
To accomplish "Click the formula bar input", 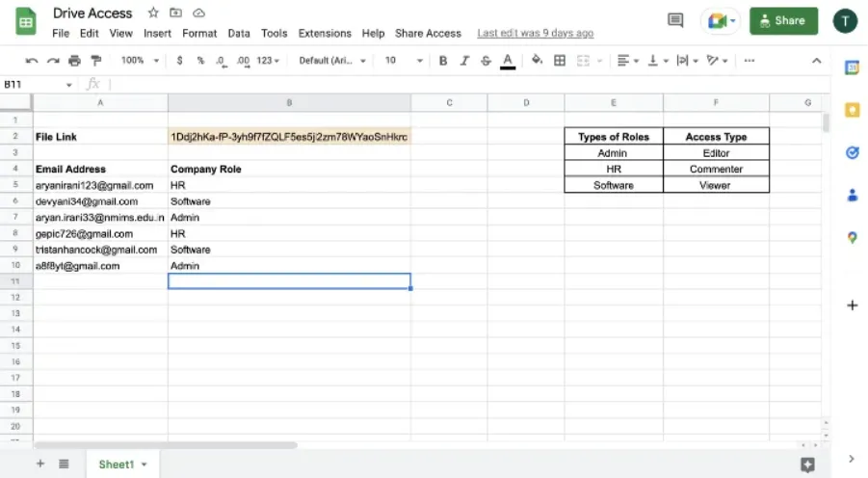I will [x=468, y=84].
